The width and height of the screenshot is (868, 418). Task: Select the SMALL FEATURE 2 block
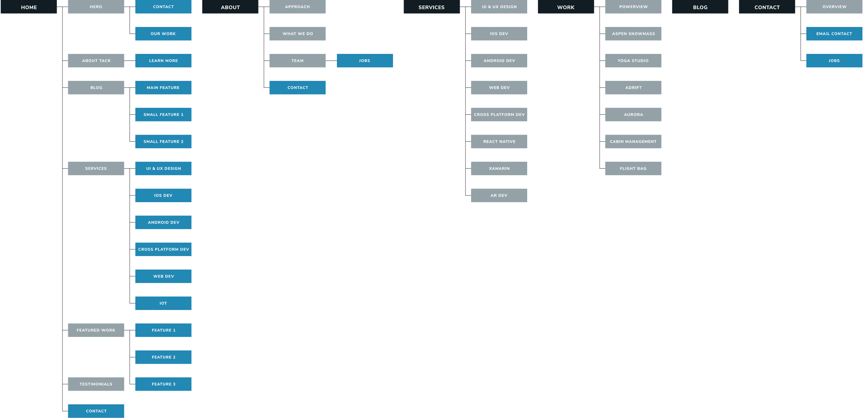[163, 141]
